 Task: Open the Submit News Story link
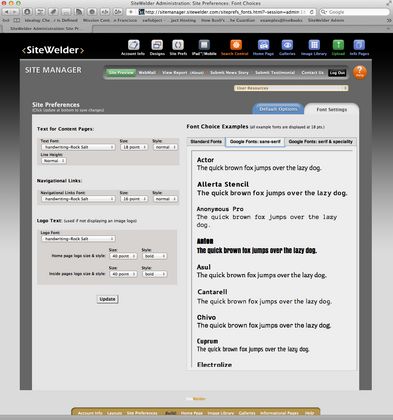pos(229,73)
